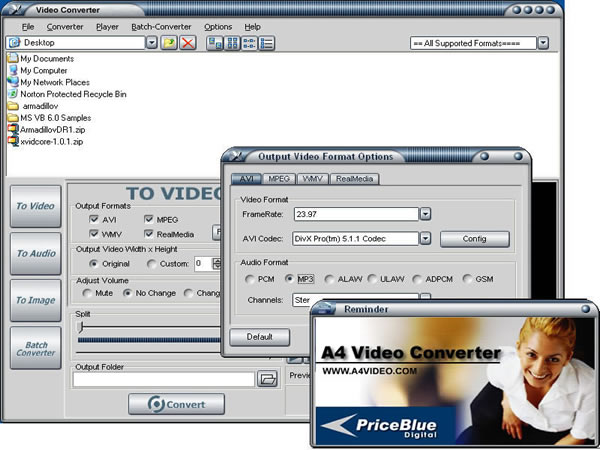The height and width of the screenshot is (450, 600).
Task: Click the custom width spinner arrows
Action: 217,264
